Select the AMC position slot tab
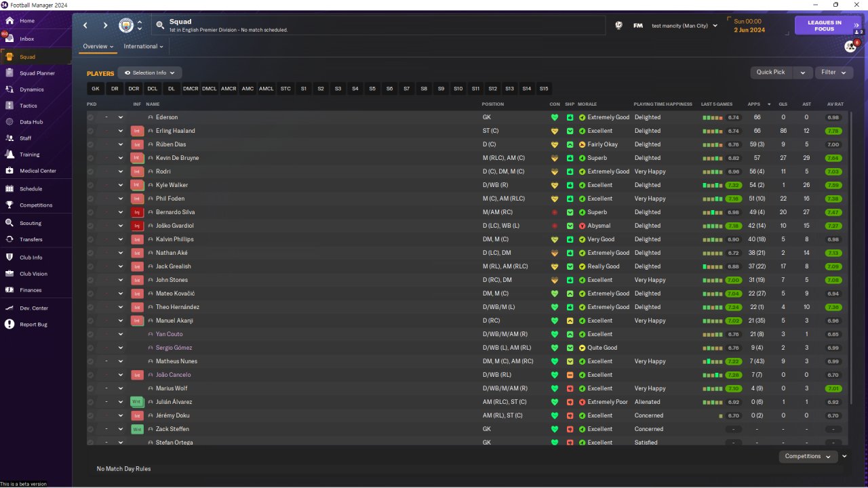The height and width of the screenshot is (488, 868). click(248, 89)
